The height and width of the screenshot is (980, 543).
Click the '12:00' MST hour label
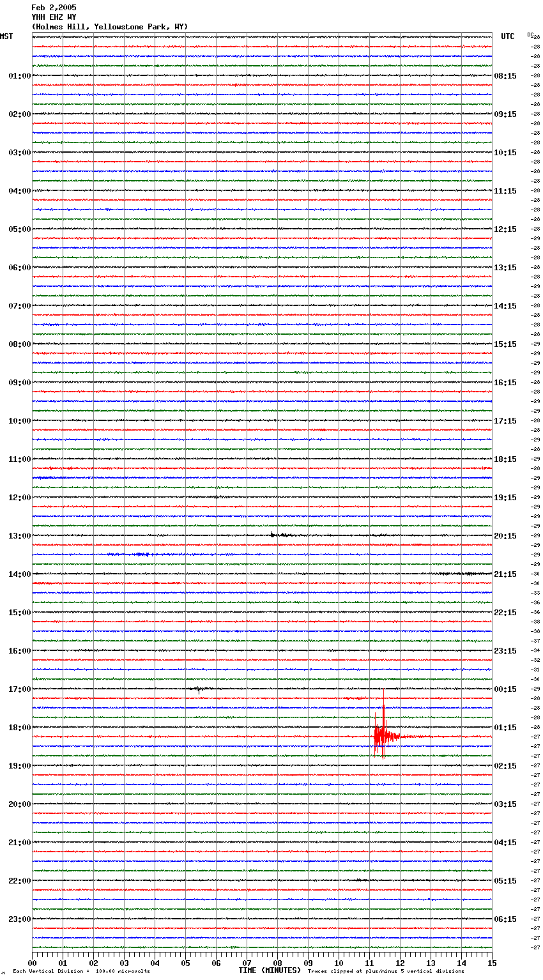[x=20, y=498]
